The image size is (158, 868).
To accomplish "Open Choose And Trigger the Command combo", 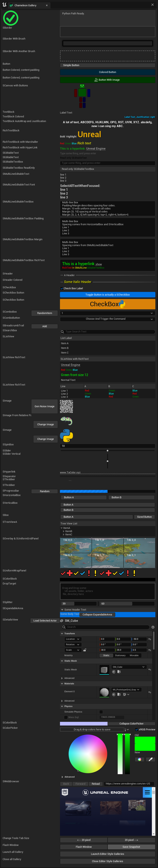I will click(x=108, y=319).
